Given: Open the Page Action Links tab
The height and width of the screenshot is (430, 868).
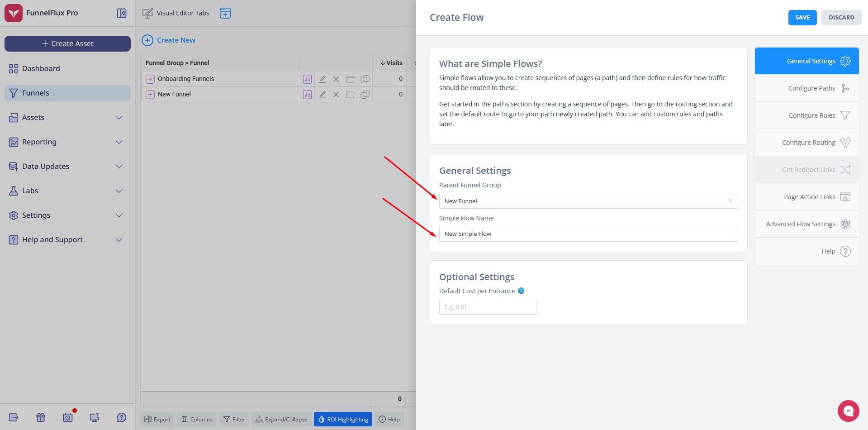Looking at the screenshot, I should 806,197.
